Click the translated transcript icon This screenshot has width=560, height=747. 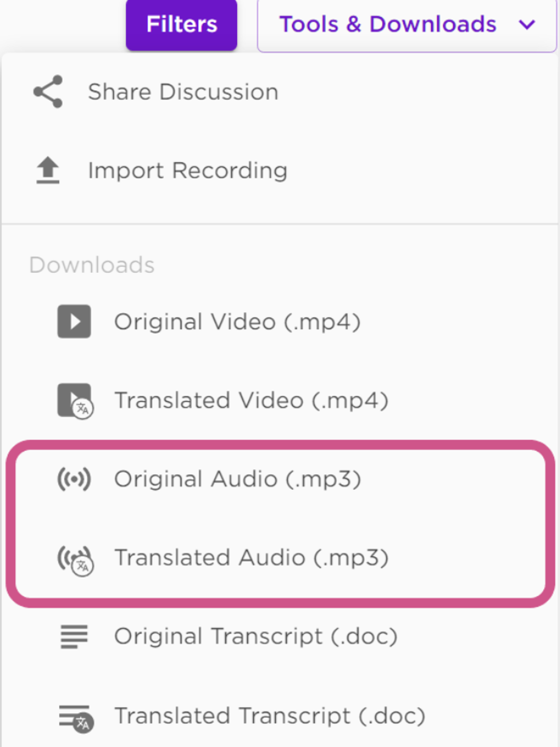click(x=76, y=719)
